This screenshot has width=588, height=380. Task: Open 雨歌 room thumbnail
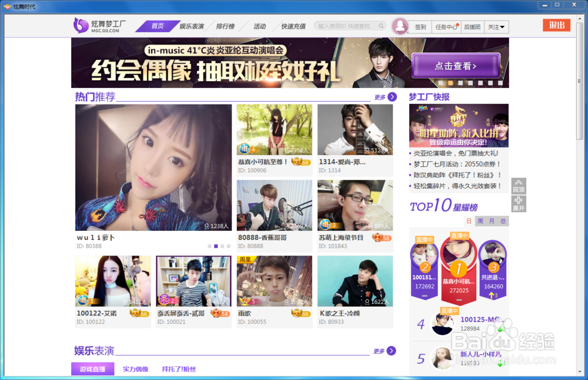point(274,281)
